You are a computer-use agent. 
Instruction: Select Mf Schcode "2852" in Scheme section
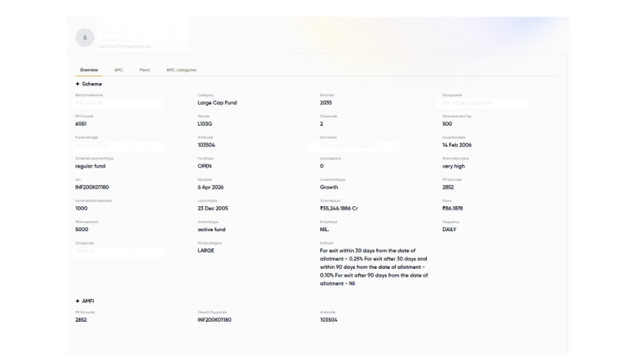[448, 187]
